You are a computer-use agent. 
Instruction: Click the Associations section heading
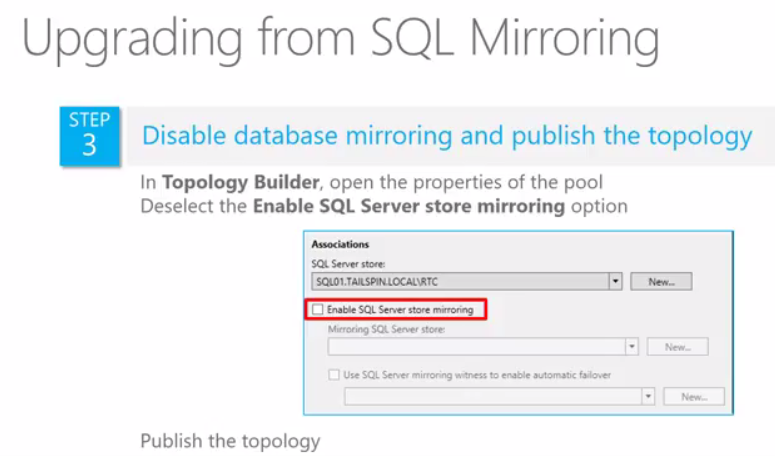(x=340, y=244)
